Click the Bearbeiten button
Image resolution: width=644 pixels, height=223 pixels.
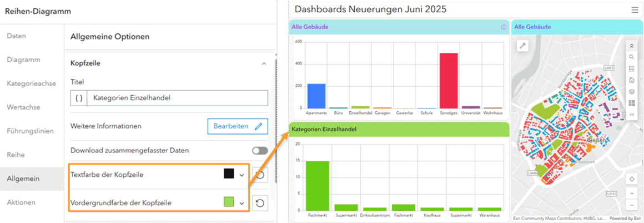(238, 126)
